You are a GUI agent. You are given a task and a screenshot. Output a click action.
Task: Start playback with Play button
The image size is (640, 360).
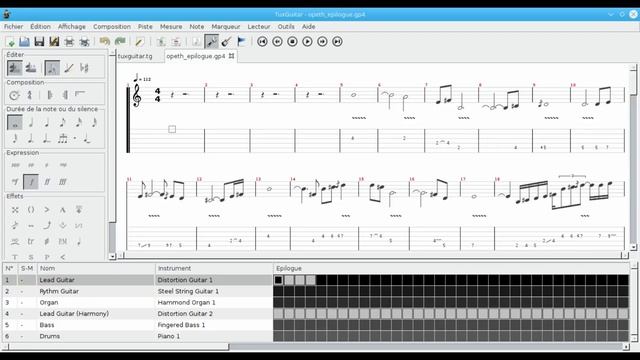(307, 42)
